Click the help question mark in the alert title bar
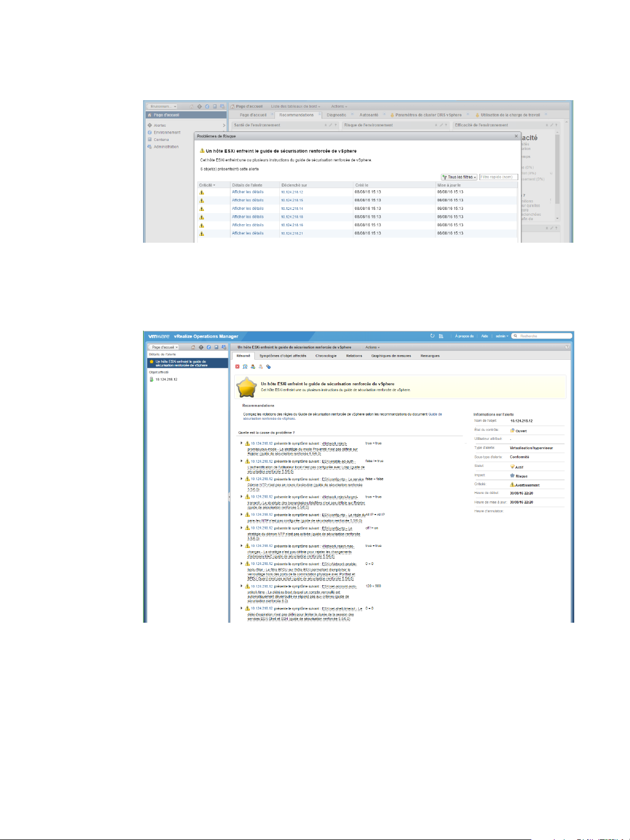 pyautogui.click(x=567, y=347)
